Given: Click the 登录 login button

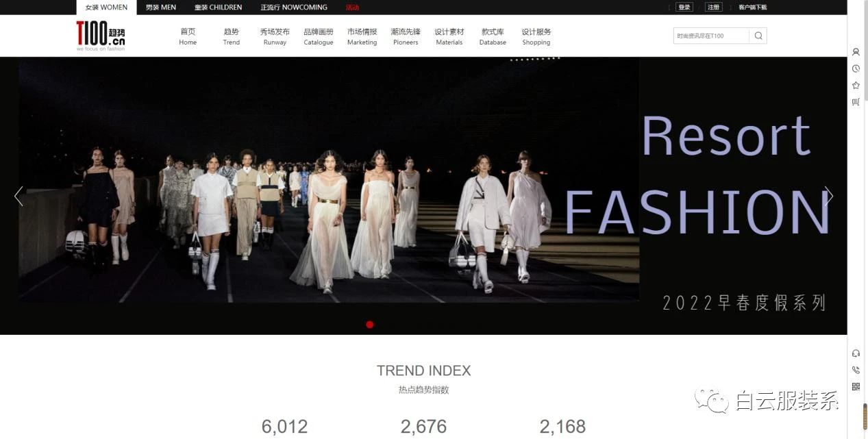Looking at the screenshot, I should (x=684, y=8).
